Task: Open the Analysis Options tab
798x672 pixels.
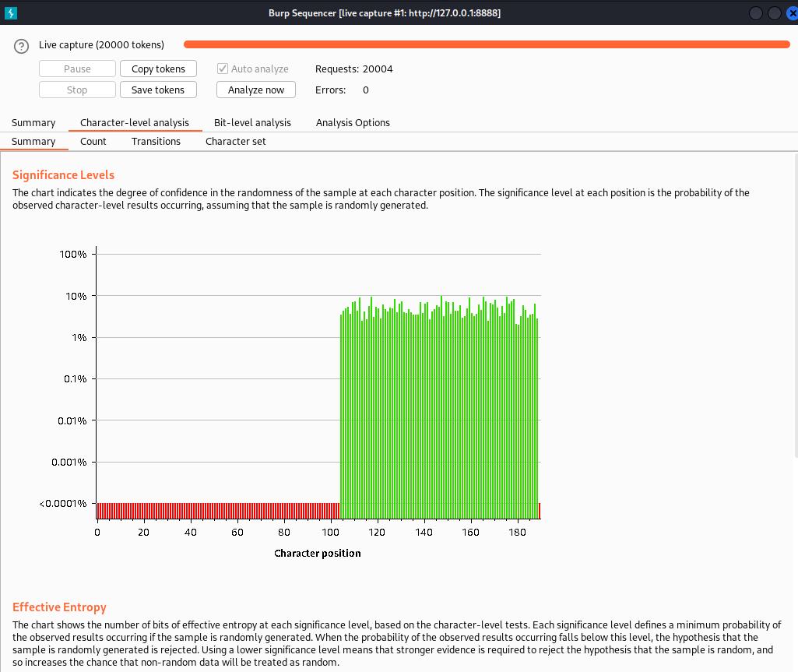Action: coord(353,123)
